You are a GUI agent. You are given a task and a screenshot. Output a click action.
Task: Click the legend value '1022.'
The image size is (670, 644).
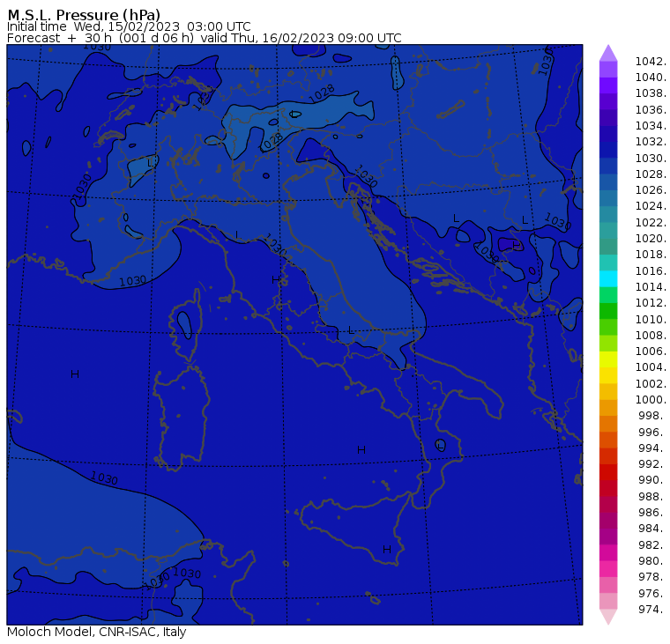(x=651, y=223)
